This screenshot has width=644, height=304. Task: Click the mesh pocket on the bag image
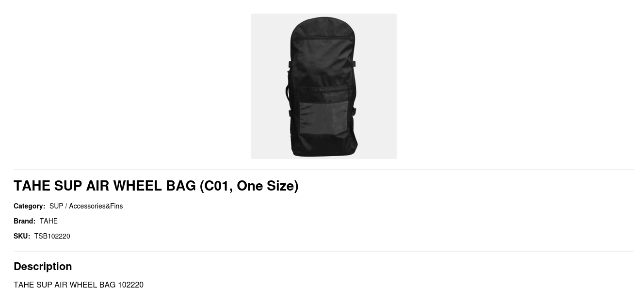[323, 117]
